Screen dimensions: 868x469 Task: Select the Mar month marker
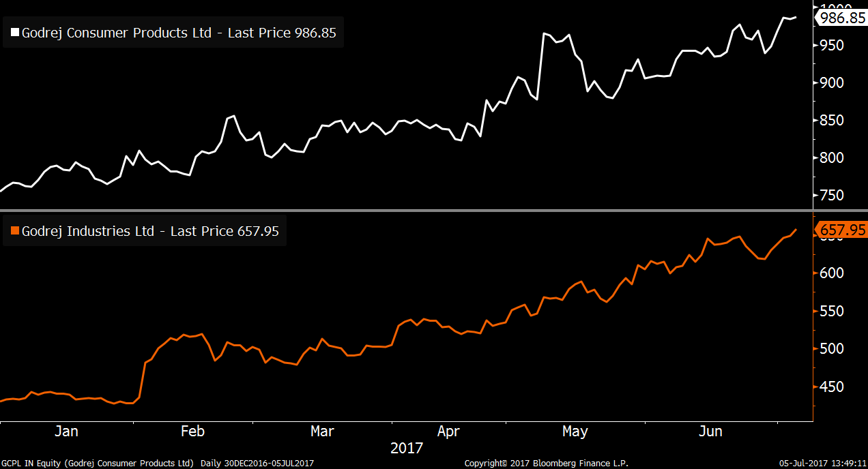pos(322,431)
